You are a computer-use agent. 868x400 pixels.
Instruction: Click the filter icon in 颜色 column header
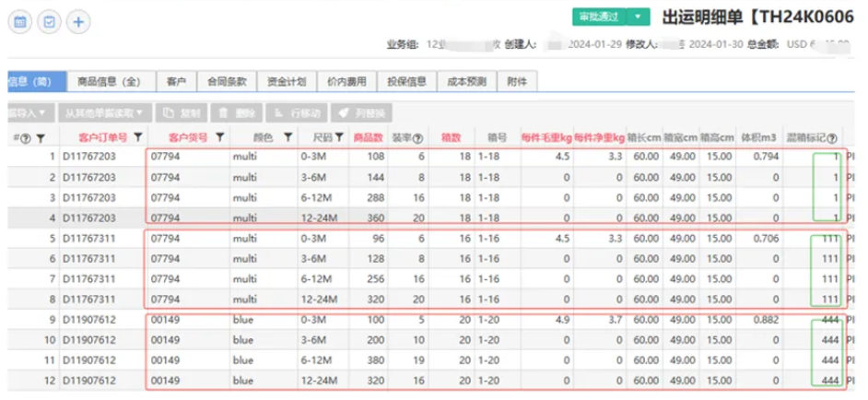288,137
